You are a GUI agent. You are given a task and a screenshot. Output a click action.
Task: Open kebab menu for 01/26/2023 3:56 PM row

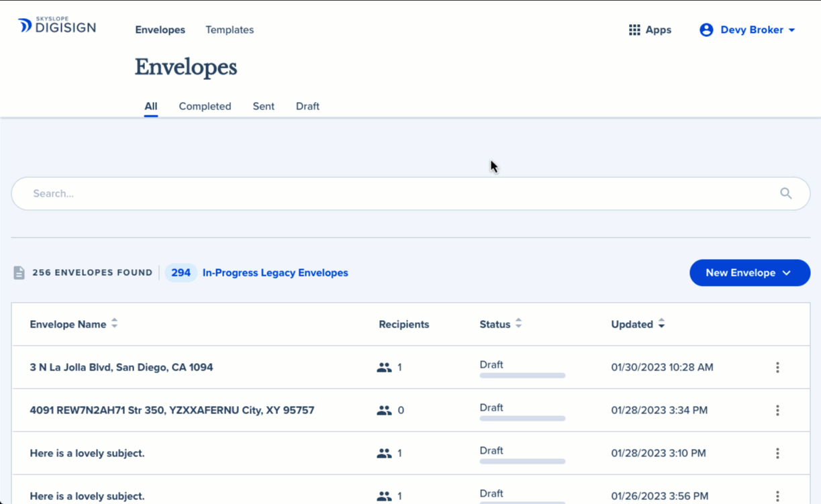click(777, 496)
